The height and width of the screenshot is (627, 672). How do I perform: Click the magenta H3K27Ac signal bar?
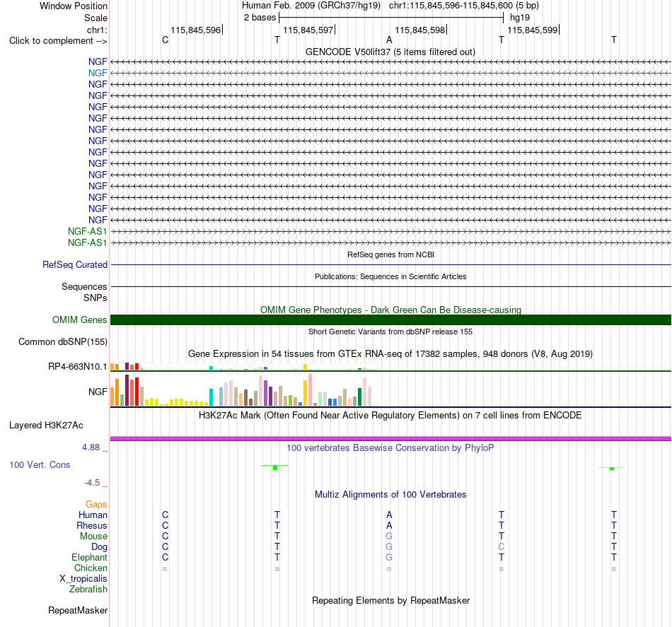coord(390,438)
